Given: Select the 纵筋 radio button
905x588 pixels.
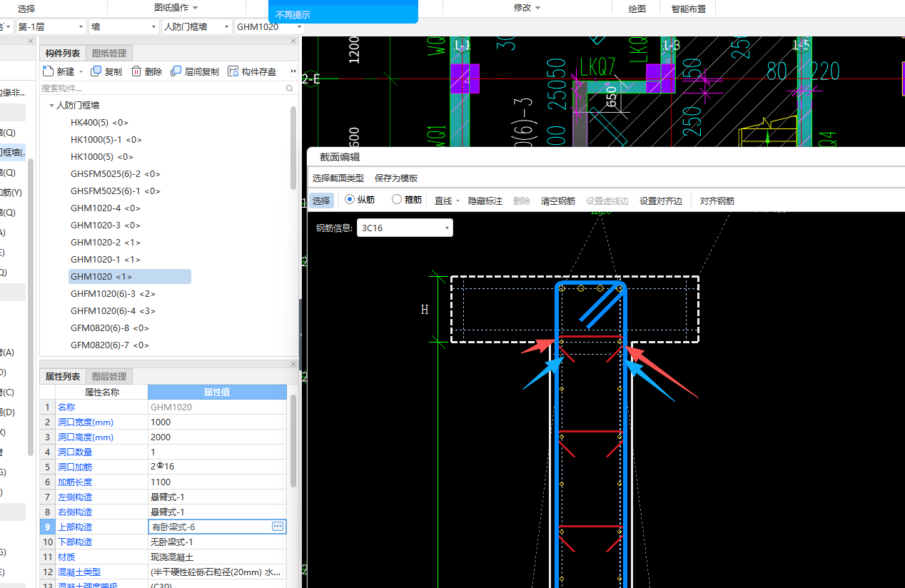Looking at the screenshot, I should 350,200.
